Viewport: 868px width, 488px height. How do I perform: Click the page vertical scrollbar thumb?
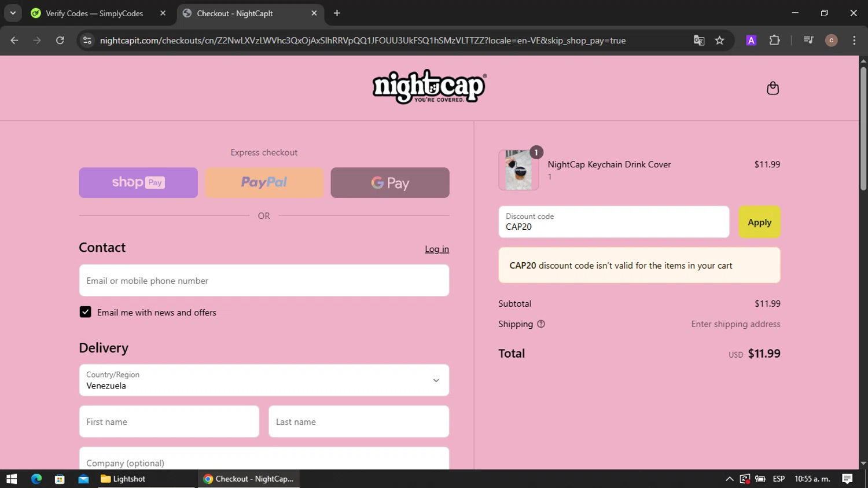863,129
